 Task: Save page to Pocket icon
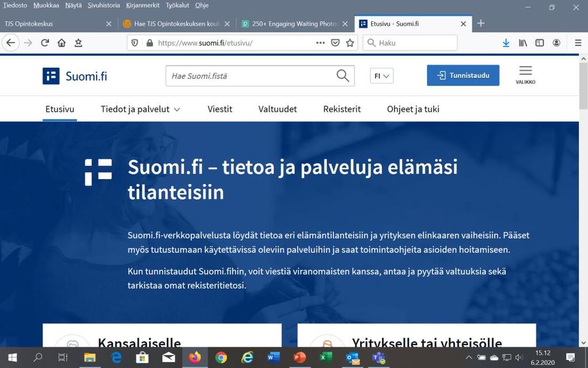(x=335, y=43)
